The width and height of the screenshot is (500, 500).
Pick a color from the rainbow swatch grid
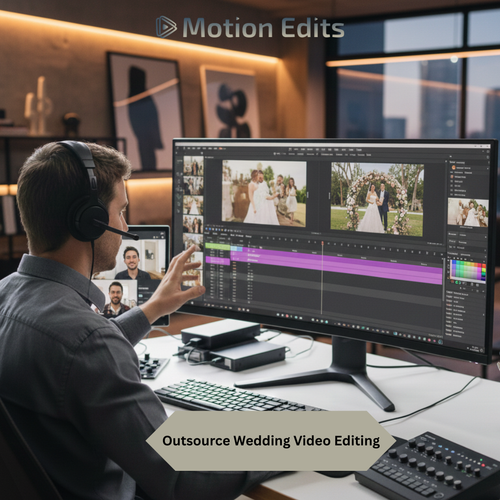click(x=468, y=271)
